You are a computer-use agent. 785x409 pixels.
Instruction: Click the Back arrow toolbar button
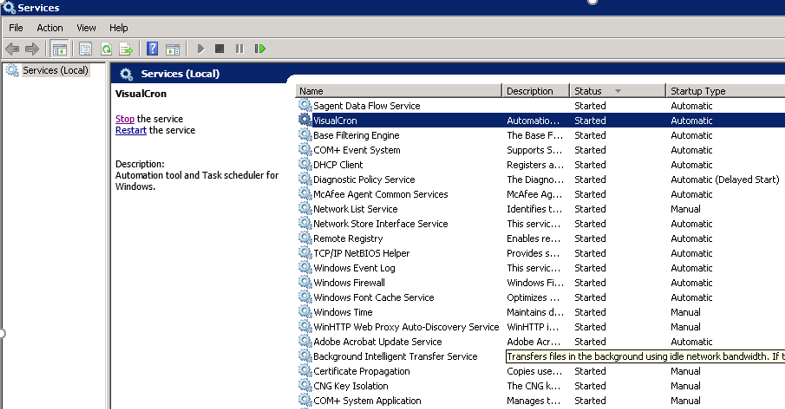(13, 48)
